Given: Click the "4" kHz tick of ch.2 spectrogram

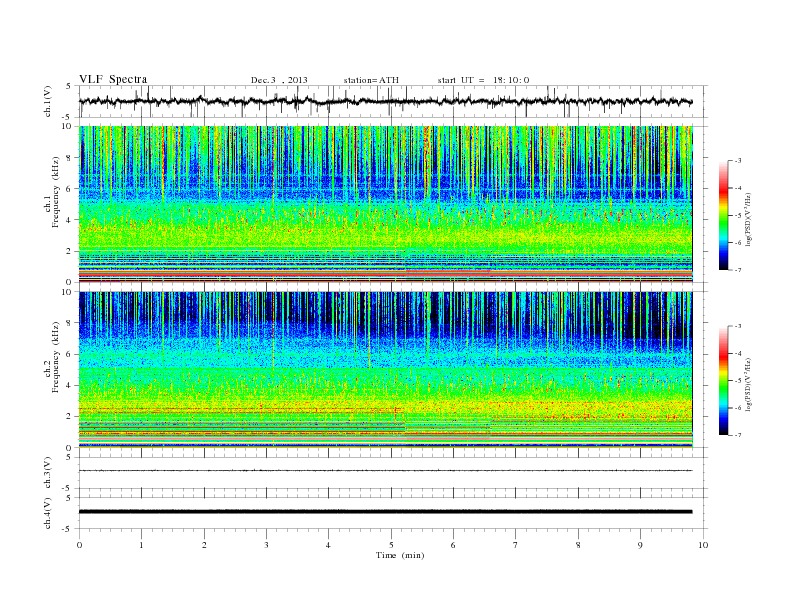Looking at the screenshot, I should (x=70, y=385).
